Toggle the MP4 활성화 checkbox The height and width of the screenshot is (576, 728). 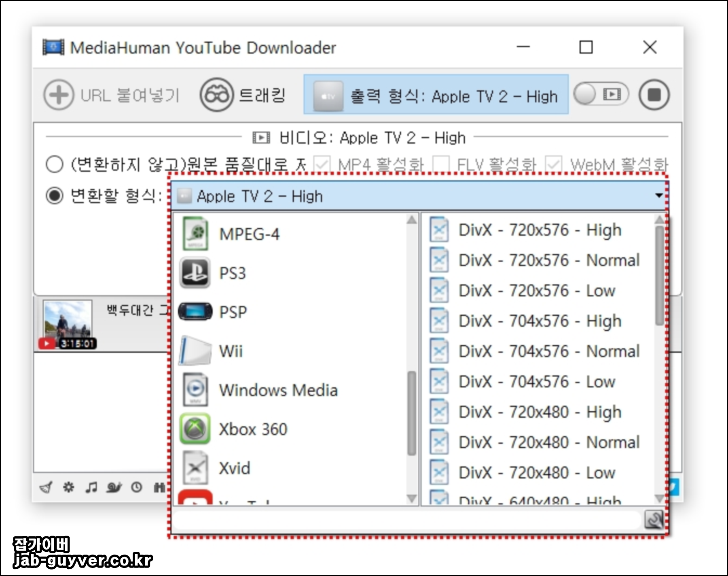322,164
